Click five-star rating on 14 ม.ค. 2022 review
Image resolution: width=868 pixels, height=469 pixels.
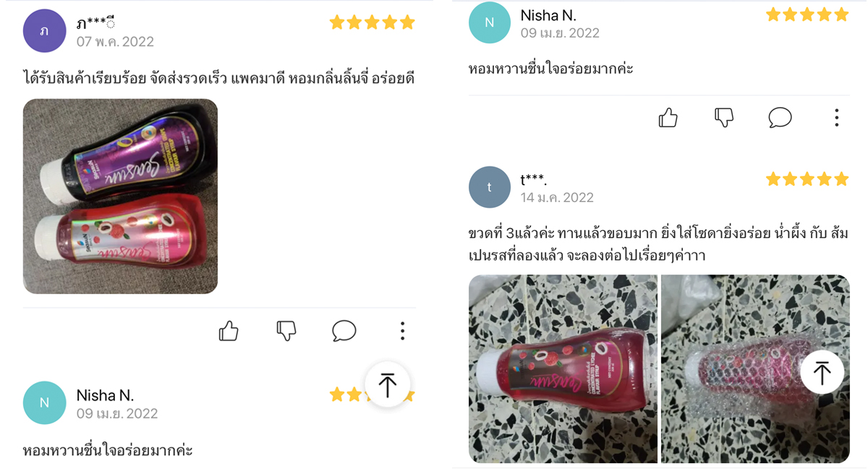(x=807, y=179)
